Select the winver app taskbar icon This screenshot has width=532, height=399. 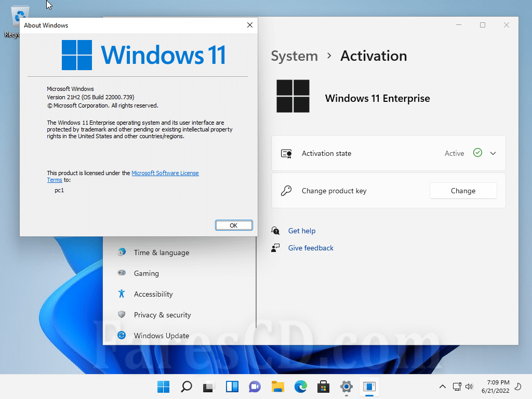tap(369, 387)
